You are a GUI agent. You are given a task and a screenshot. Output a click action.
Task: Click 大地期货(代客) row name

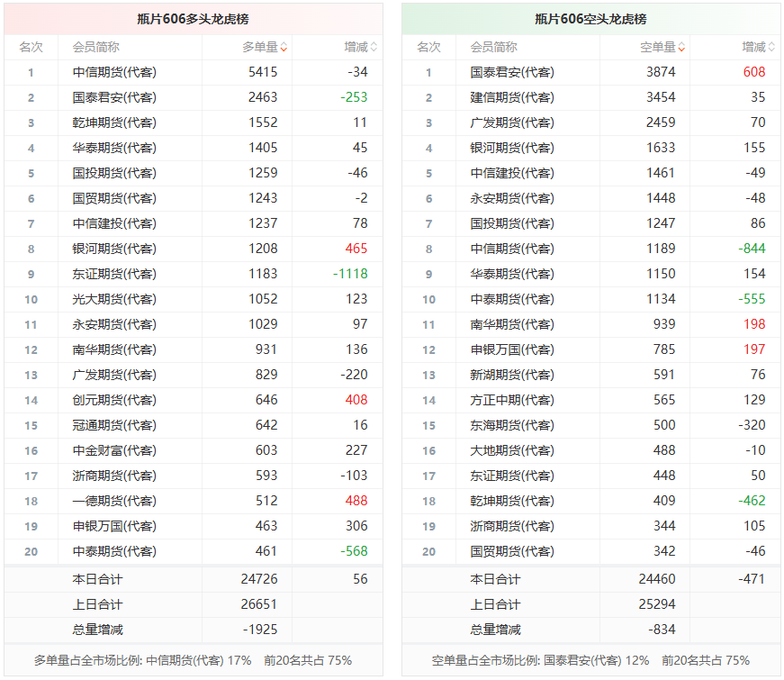pyautogui.click(x=512, y=451)
